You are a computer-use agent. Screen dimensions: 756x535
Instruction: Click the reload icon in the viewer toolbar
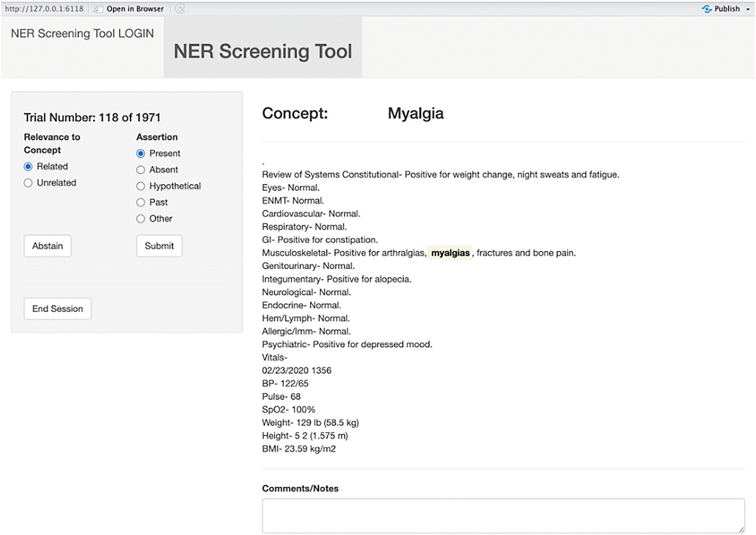[180, 9]
